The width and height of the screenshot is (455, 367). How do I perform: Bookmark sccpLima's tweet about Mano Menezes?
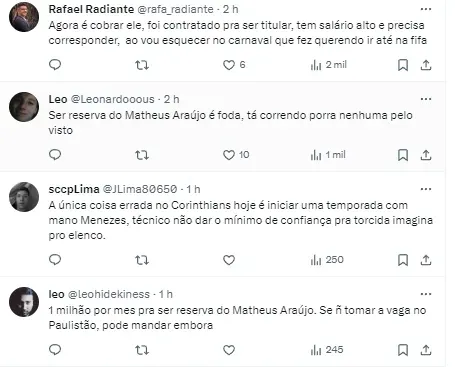403,260
